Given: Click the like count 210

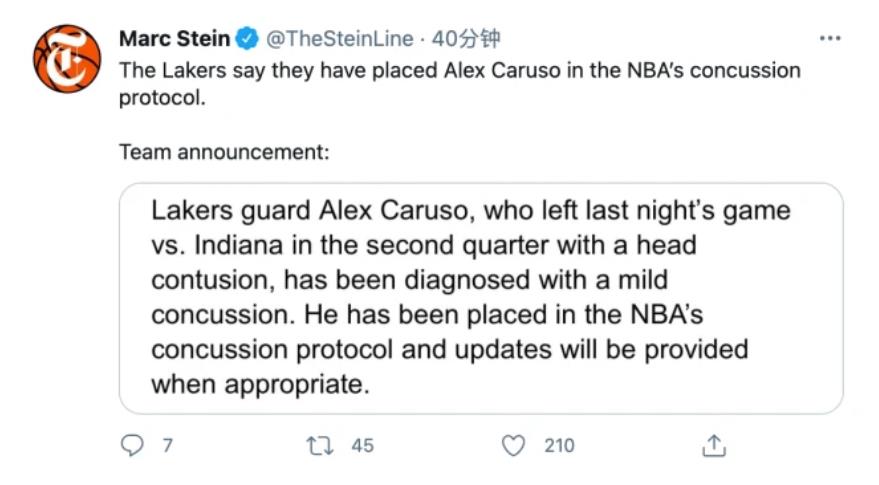Looking at the screenshot, I should [x=559, y=445].
